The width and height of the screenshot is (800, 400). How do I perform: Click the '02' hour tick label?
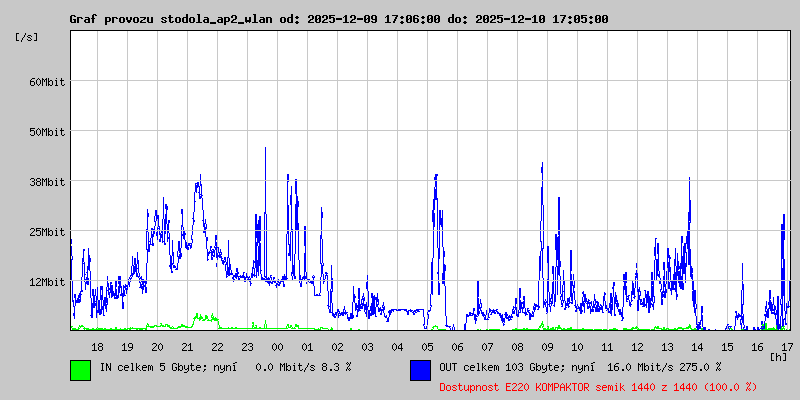tap(337, 347)
